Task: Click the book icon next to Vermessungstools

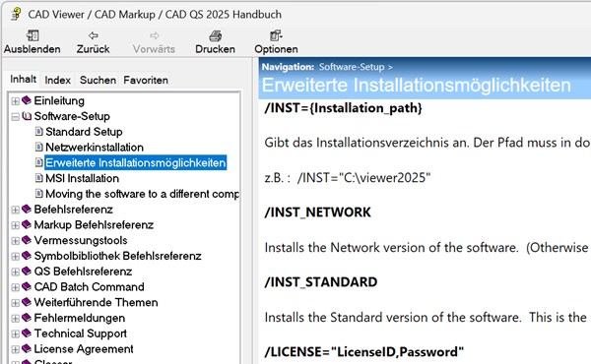Action: click(26, 240)
